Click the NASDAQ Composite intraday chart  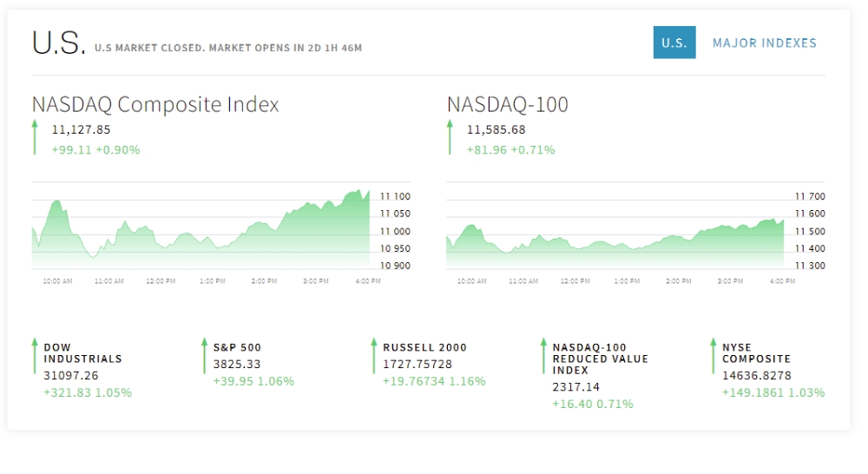point(201,230)
